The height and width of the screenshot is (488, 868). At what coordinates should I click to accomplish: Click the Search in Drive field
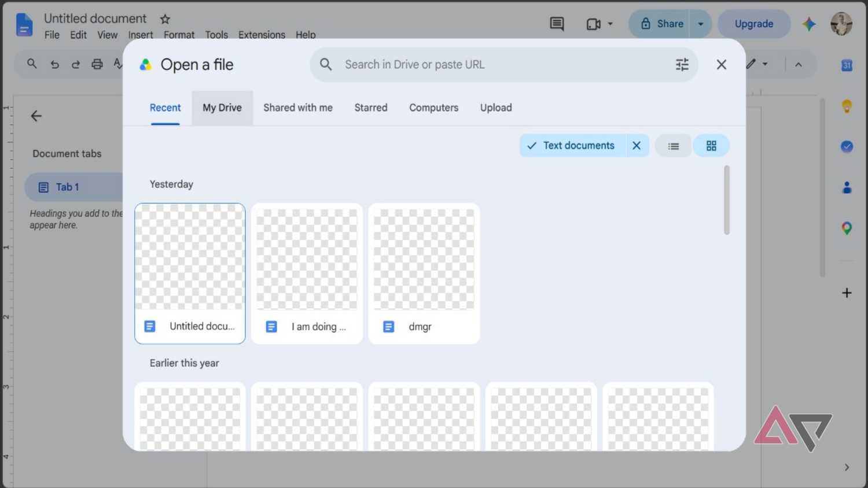coord(504,65)
